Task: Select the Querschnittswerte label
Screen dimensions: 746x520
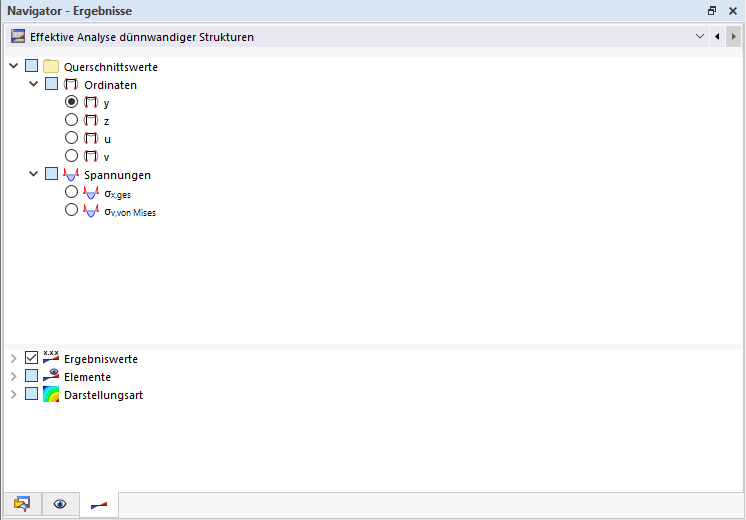Action: [x=111, y=67]
